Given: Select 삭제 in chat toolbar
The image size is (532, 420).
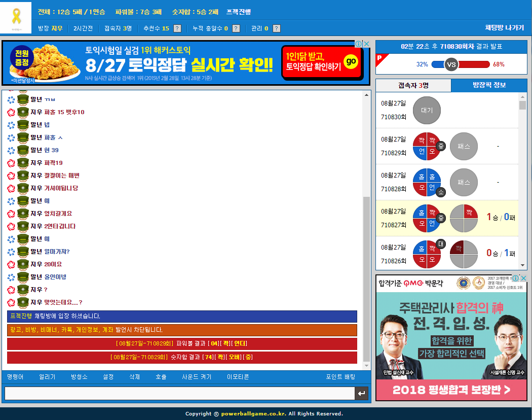Looking at the screenshot, I should pos(135,376).
